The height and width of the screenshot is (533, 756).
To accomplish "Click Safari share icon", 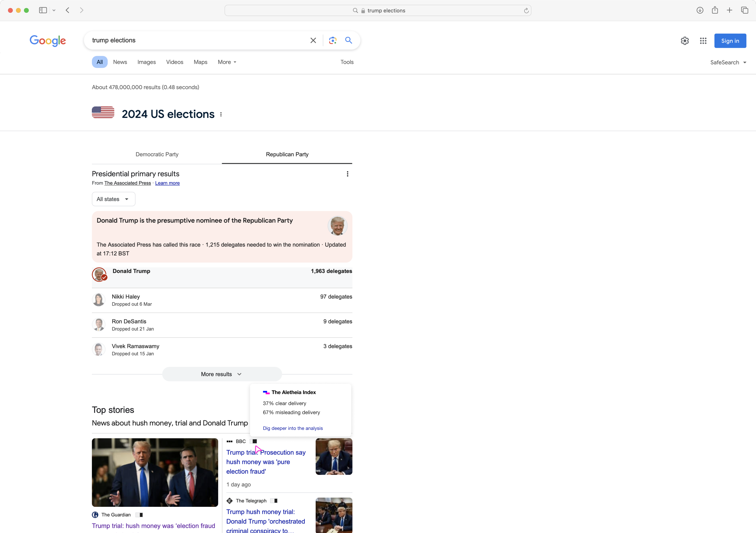I will pyautogui.click(x=714, y=10).
